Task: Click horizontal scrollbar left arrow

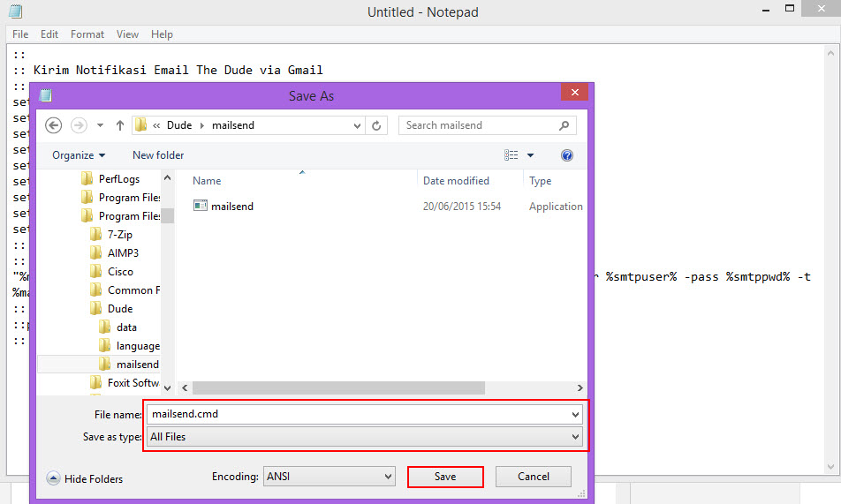Action: pos(185,387)
